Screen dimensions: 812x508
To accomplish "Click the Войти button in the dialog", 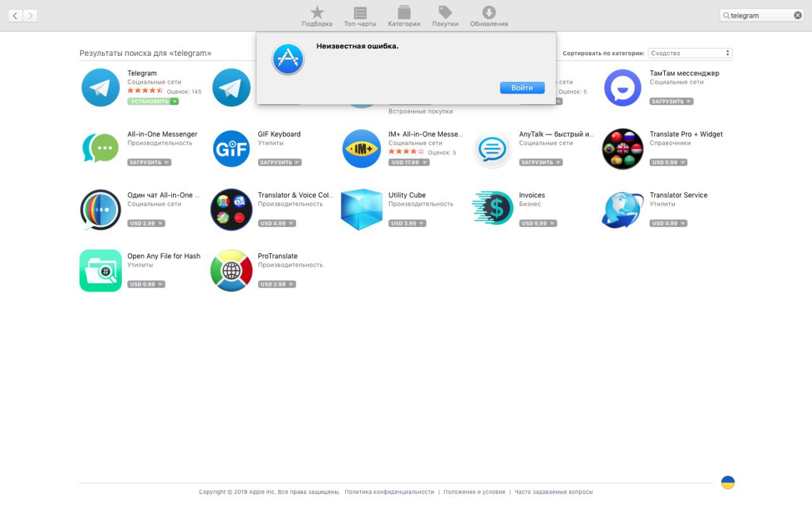I will (x=522, y=88).
